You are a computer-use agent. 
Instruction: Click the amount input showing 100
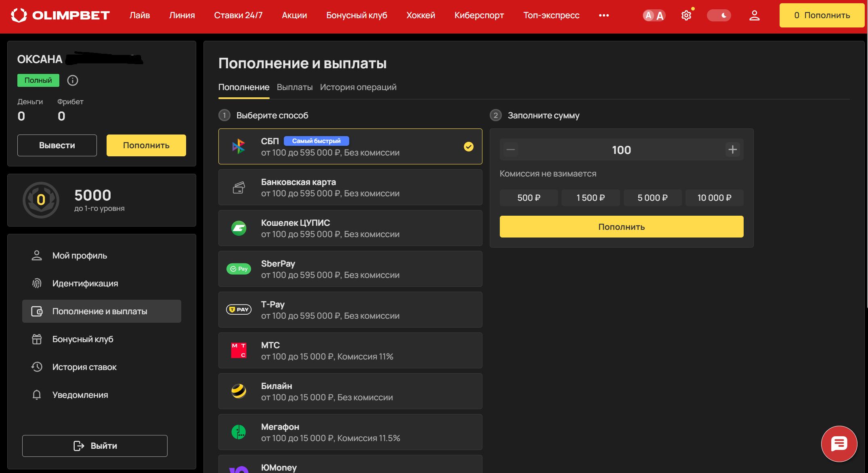click(621, 150)
